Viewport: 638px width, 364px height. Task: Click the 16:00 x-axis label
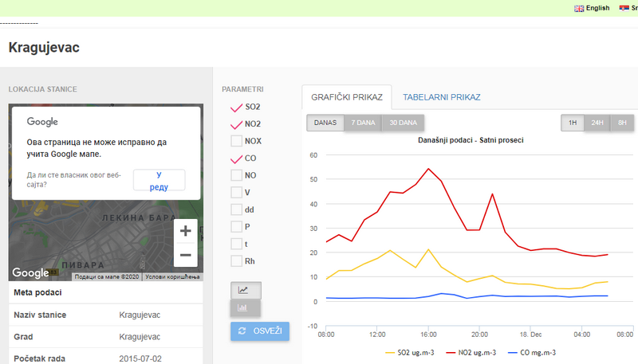(x=428, y=335)
